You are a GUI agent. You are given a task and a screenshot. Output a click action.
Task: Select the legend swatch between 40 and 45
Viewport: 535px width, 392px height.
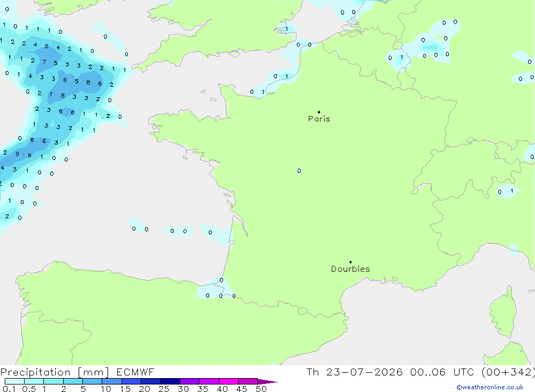228,381
